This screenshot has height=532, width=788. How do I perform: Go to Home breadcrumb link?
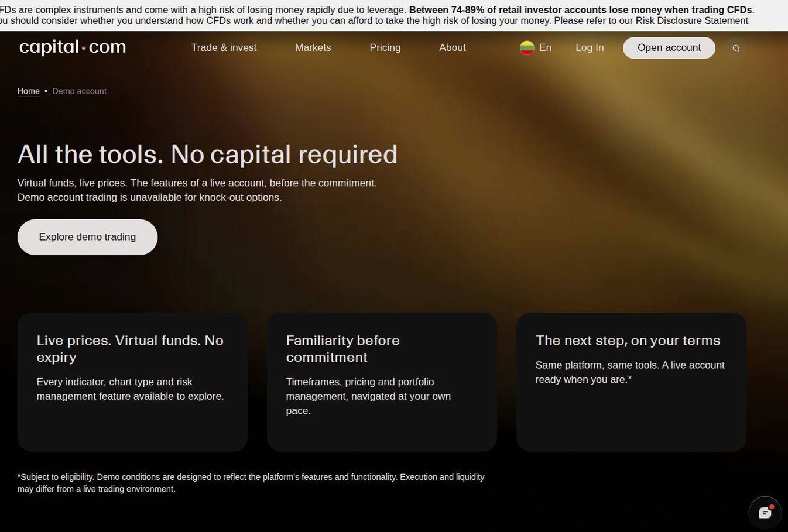tap(28, 91)
